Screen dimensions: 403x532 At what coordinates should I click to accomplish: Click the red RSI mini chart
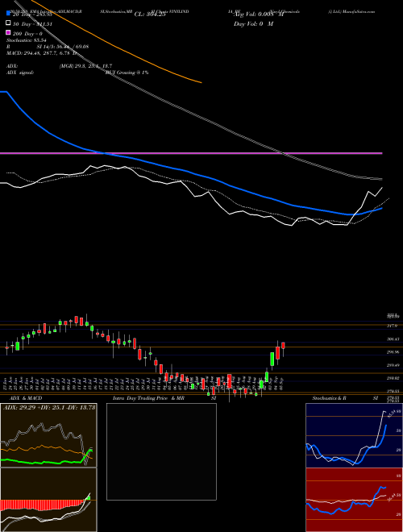pyautogui.click(x=354, y=500)
